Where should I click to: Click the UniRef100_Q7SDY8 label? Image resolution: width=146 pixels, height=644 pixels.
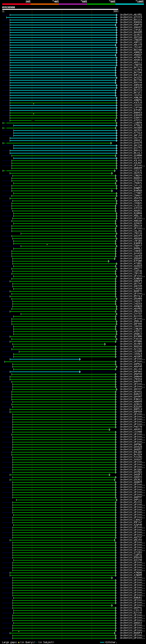[131, 180]
